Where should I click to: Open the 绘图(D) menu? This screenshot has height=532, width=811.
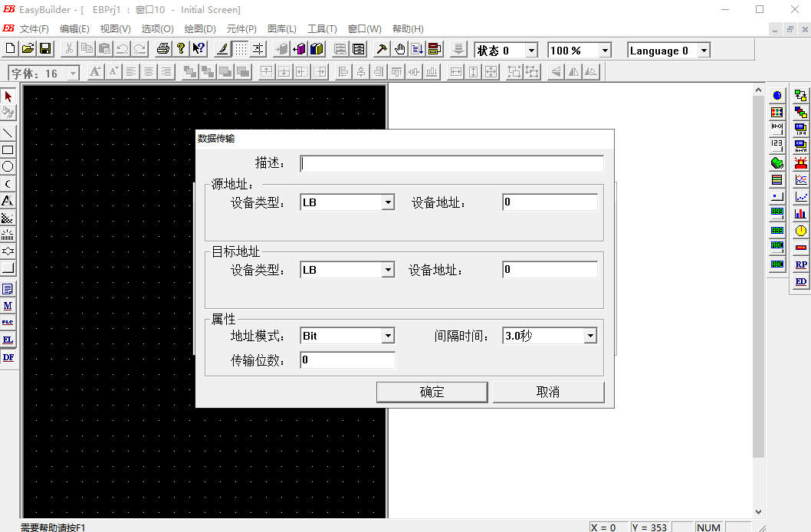coord(200,29)
